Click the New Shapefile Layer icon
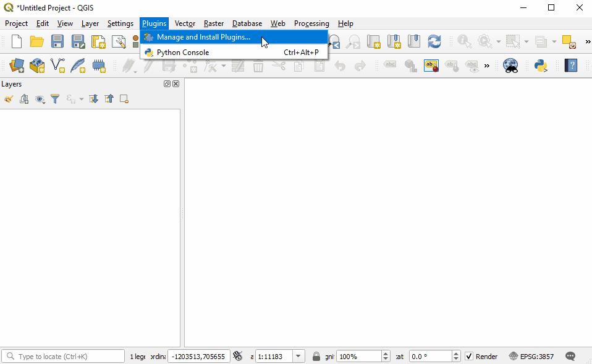592x364 pixels. pyautogui.click(x=57, y=66)
